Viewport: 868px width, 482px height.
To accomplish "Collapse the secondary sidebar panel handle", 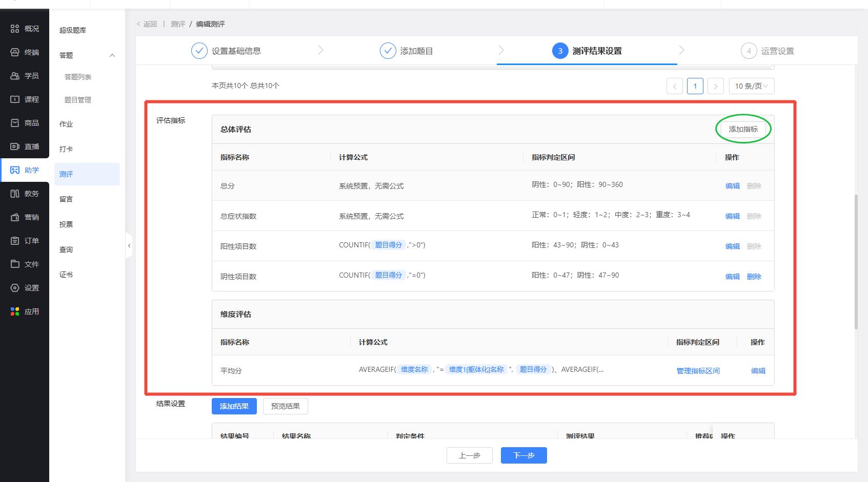I will click(129, 246).
